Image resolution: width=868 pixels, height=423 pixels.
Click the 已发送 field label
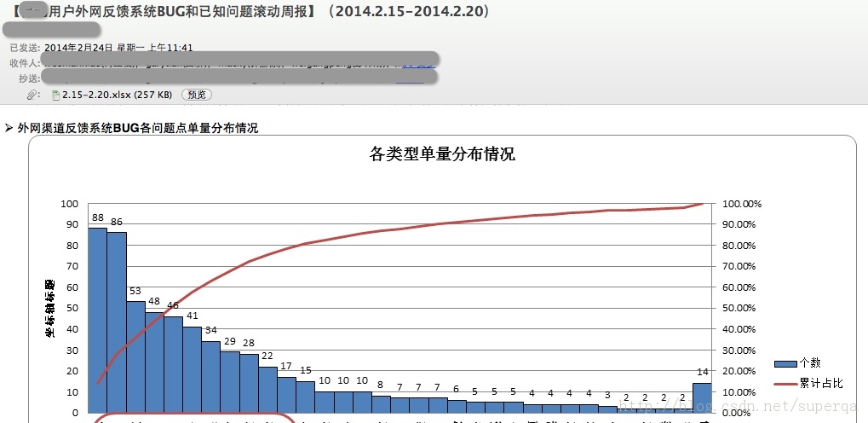coord(25,48)
